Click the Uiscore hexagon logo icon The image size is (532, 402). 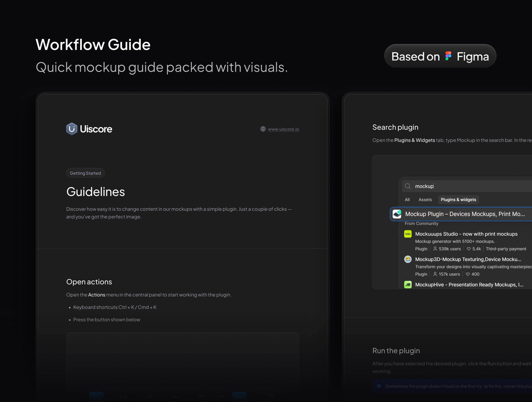coord(72,129)
